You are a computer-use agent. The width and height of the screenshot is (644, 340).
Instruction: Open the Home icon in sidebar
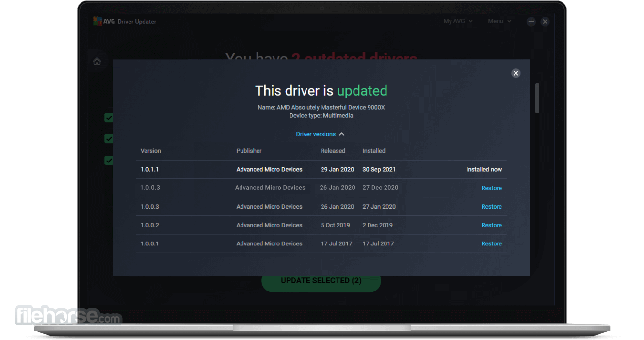coord(97,62)
